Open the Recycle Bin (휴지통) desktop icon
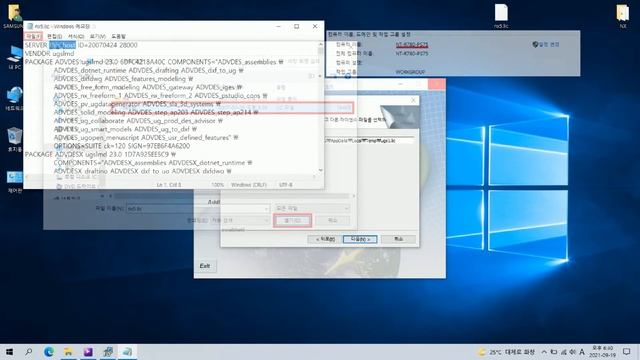 pyautogui.click(x=14, y=139)
